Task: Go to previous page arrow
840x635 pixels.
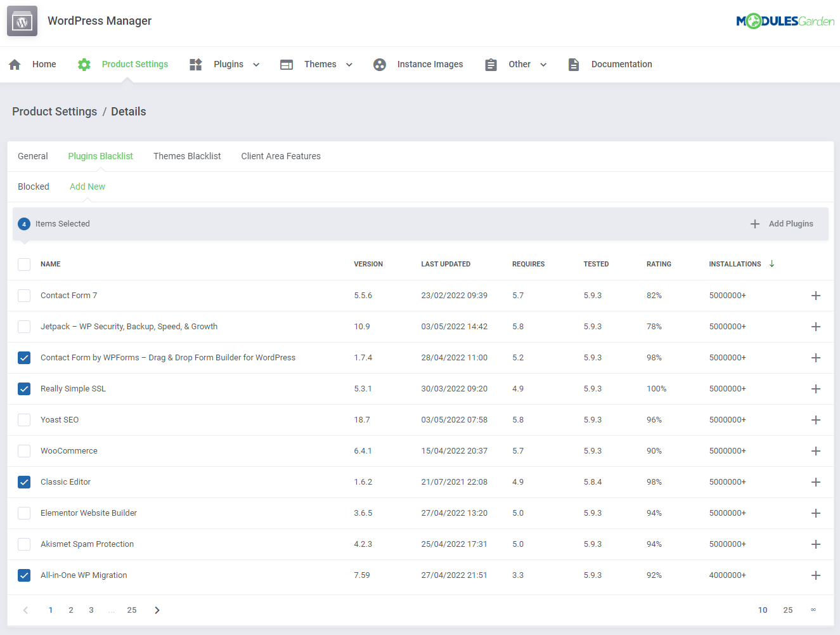Action: [25, 610]
